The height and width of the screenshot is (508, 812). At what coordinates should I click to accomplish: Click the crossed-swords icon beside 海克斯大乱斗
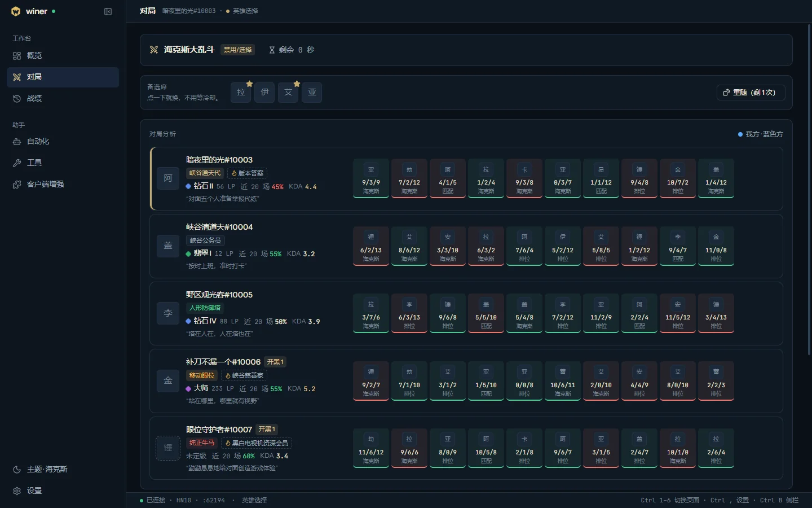pyautogui.click(x=154, y=50)
